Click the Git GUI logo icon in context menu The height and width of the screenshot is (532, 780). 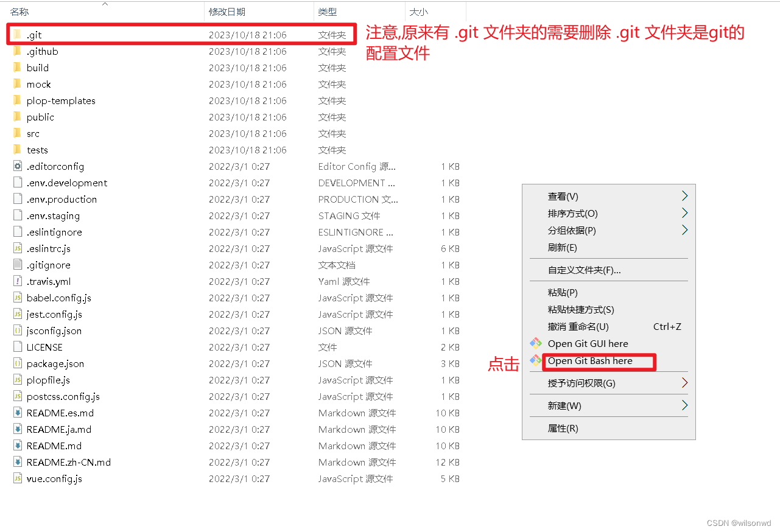coord(535,343)
